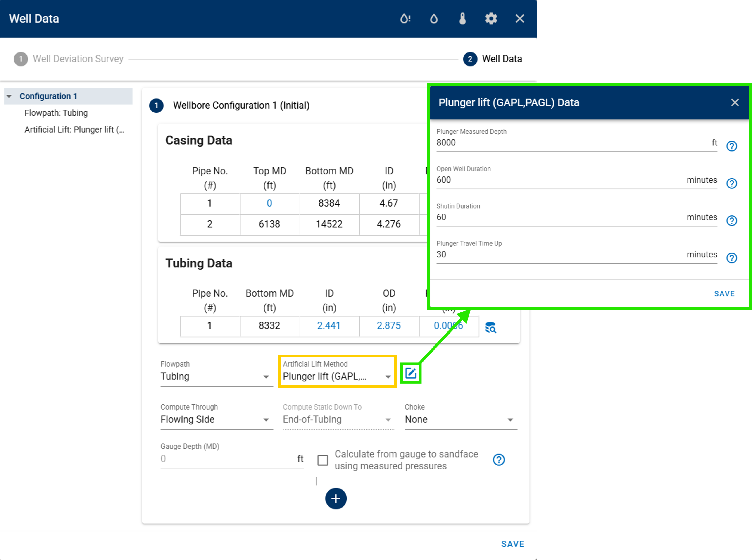This screenshot has height=560, width=752.
Task: Open the tubing pipe database search icon
Action: 490,327
